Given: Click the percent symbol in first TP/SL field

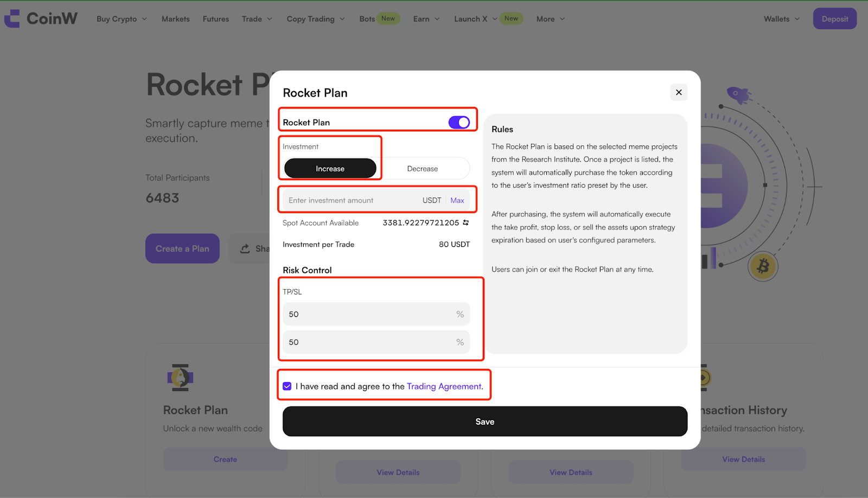Looking at the screenshot, I should pyautogui.click(x=460, y=314).
